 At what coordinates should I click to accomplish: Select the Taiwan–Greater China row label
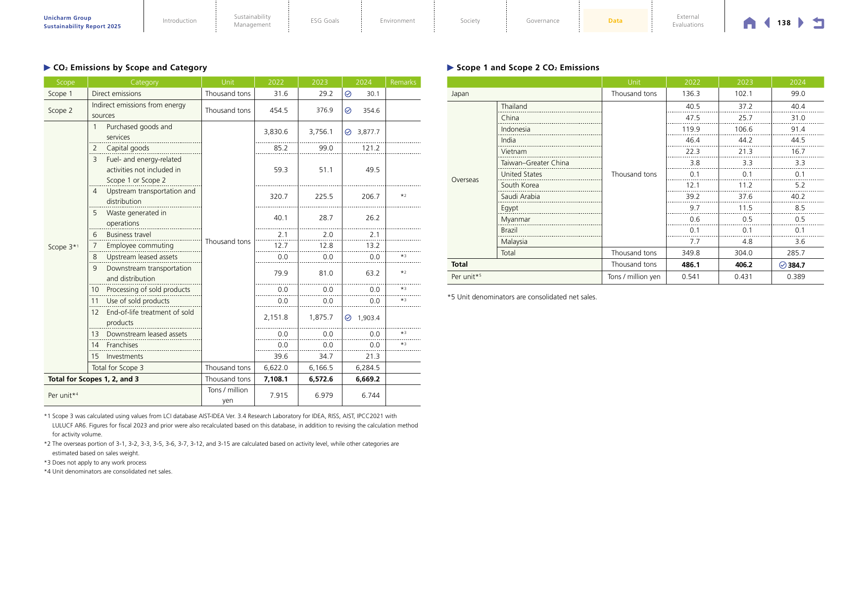pyautogui.click(x=534, y=163)
